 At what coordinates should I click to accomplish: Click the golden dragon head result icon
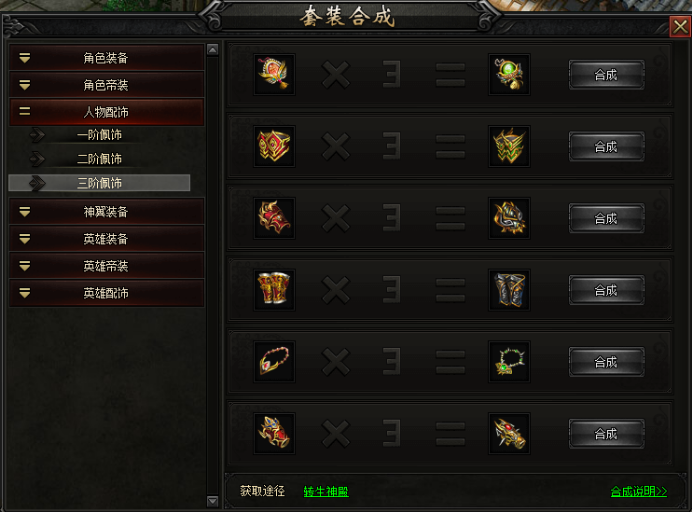[x=509, y=433]
